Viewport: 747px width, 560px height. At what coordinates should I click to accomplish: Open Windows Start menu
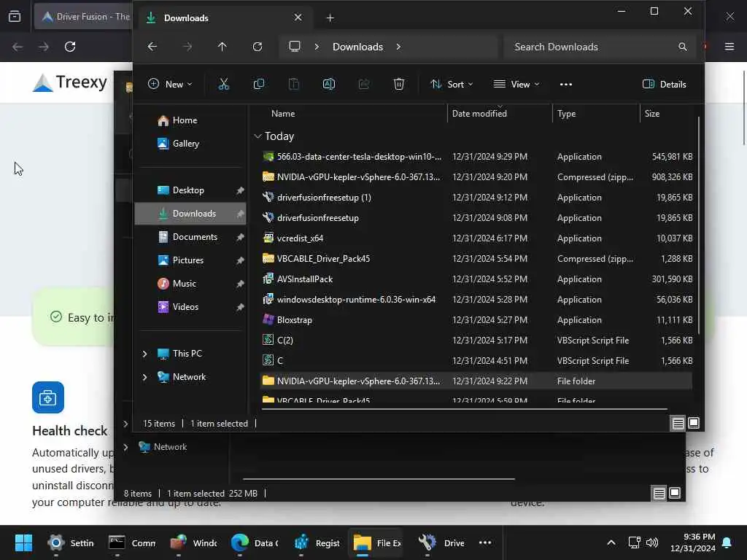[x=23, y=542]
